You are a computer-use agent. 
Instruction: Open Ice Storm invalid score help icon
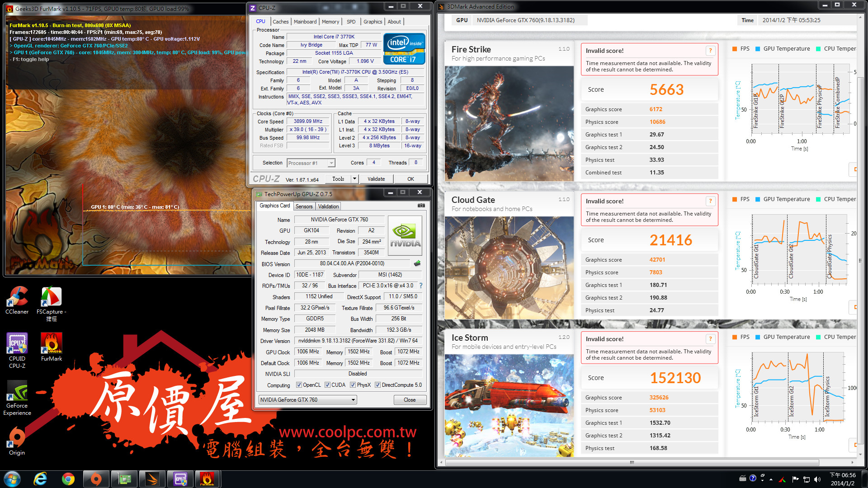[710, 339]
